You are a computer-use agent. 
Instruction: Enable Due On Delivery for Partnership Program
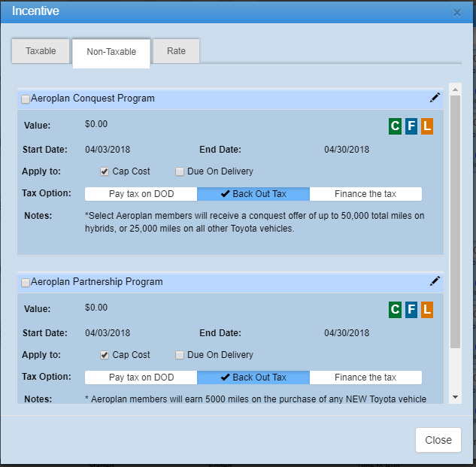(180, 355)
